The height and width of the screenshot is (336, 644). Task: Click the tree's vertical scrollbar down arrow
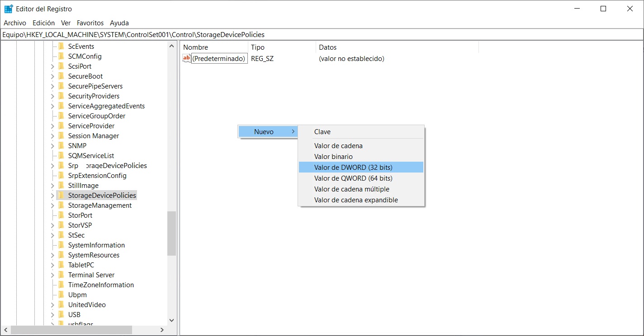point(171,320)
